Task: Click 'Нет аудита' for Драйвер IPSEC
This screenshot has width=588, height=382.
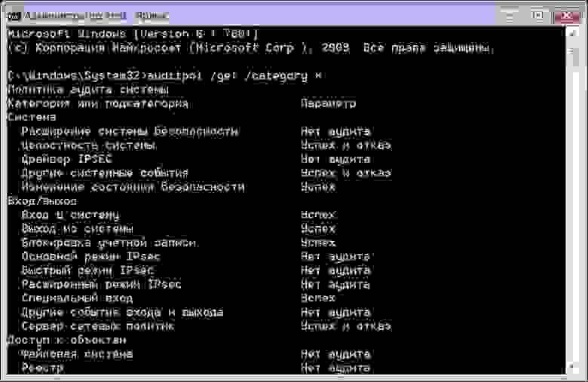Action: pyautogui.click(x=335, y=159)
